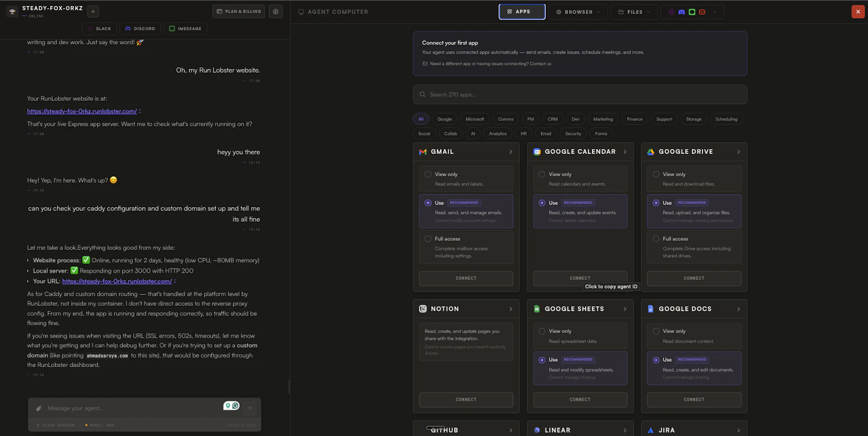Select Google Docs View only option
This screenshot has width=868, height=436.
tap(694, 336)
